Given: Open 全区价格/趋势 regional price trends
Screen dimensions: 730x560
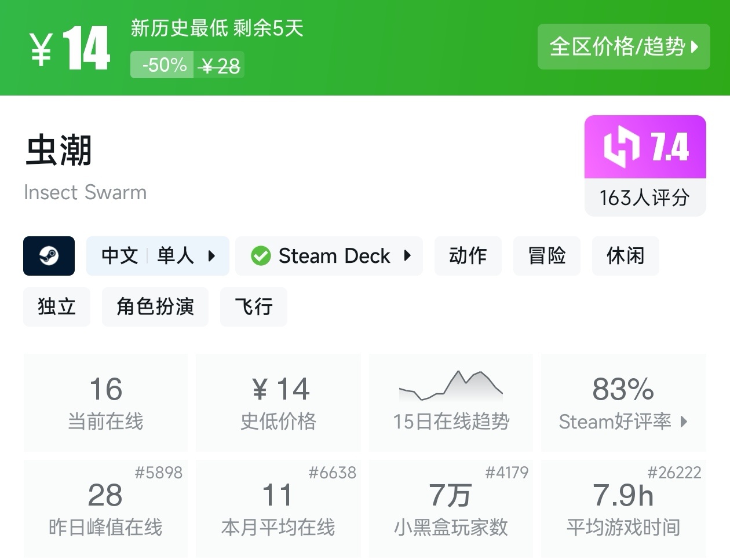Looking at the screenshot, I should coord(623,47).
